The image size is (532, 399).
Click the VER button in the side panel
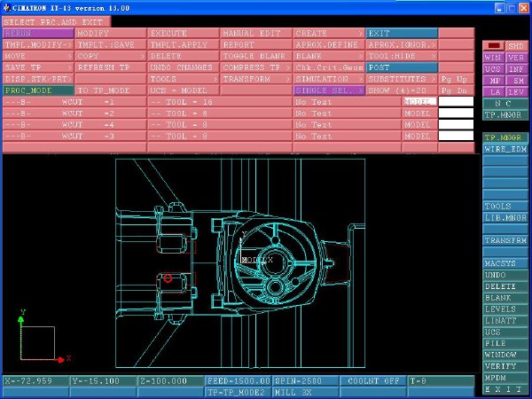pos(516,58)
